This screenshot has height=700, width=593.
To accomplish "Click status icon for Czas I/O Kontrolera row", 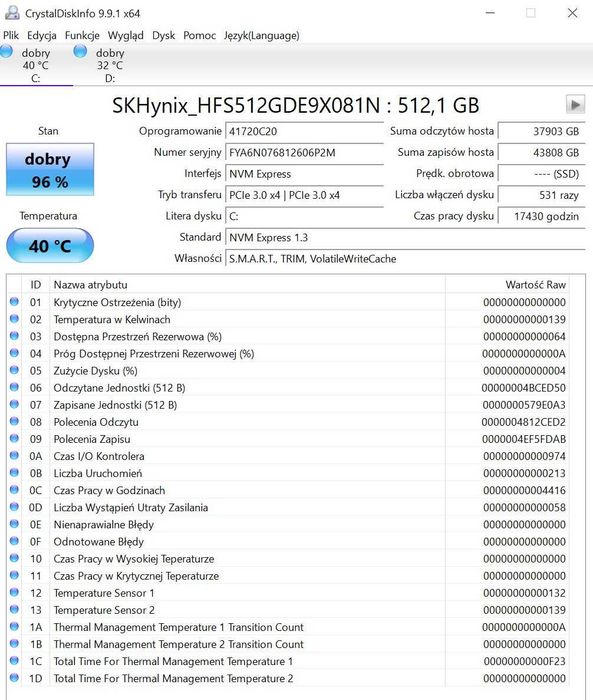I will pos(14,456).
